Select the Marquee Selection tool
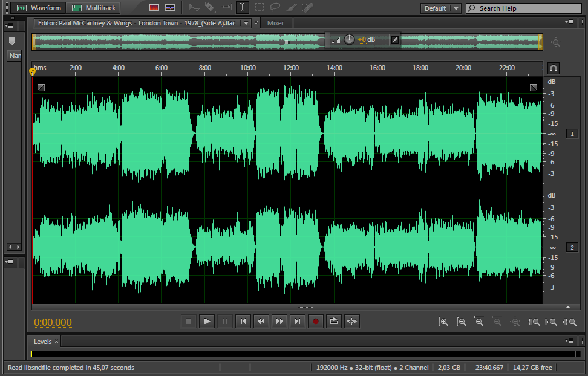588x376 pixels. coord(259,7)
